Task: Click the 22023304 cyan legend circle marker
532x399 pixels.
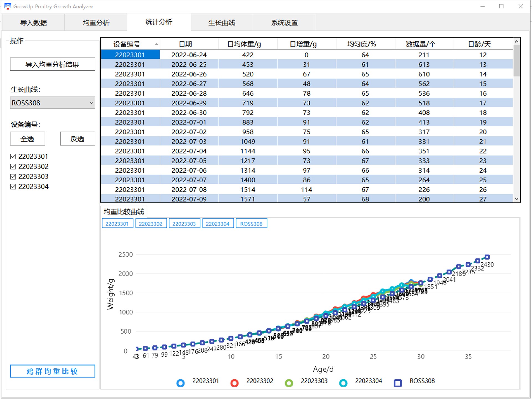Action: pos(343,383)
